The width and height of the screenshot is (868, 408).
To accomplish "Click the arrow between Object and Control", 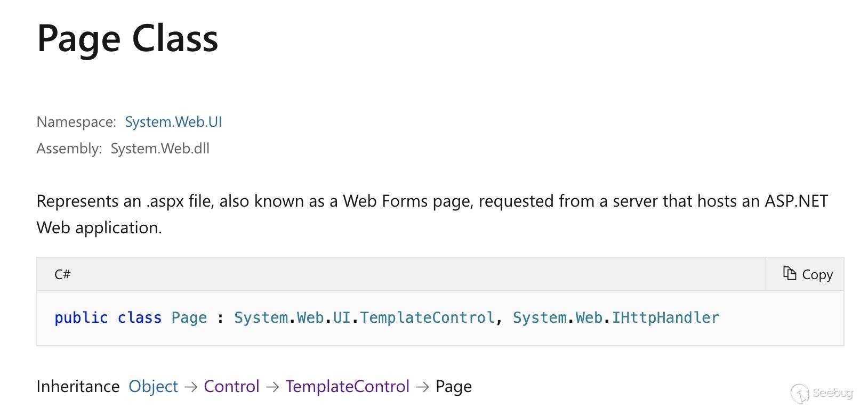I will click(191, 387).
